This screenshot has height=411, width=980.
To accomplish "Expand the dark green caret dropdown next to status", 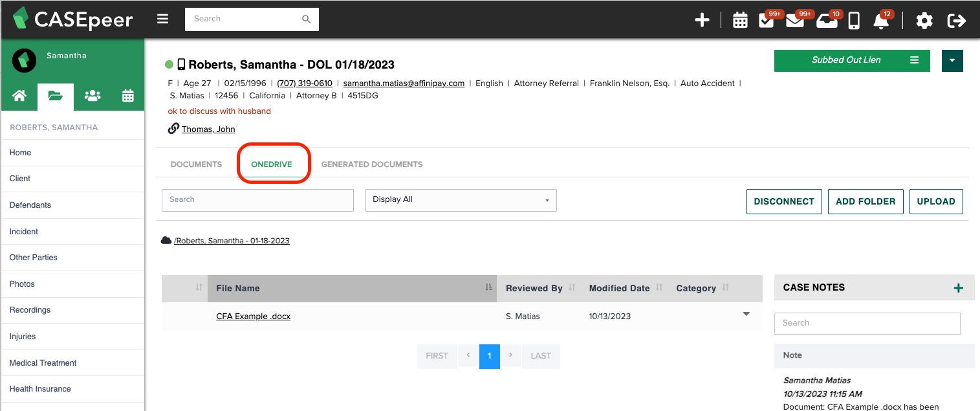I will point(952,61).
